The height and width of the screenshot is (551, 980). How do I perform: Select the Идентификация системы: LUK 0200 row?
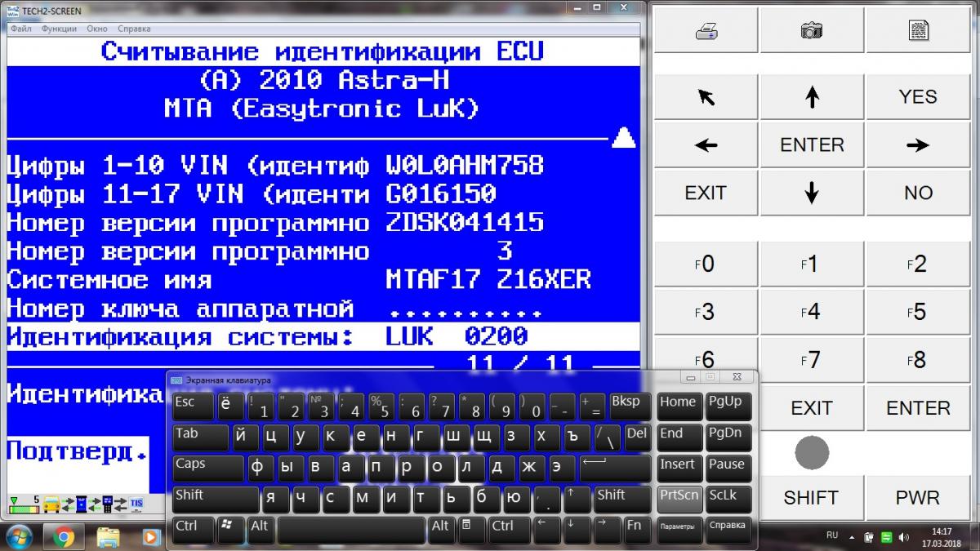[x=323, y=335]
